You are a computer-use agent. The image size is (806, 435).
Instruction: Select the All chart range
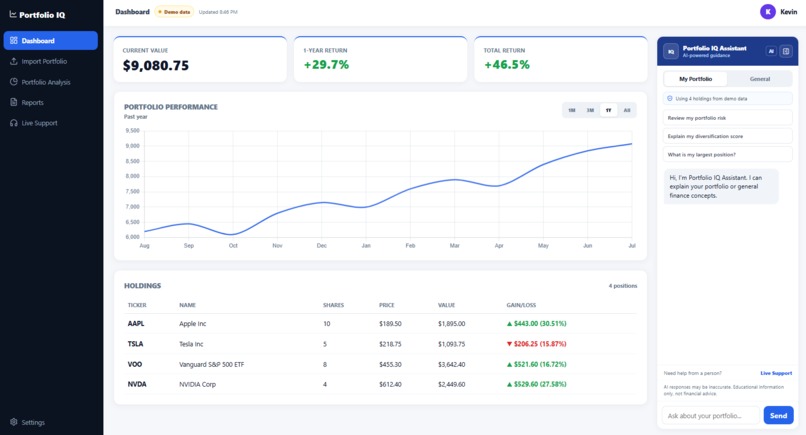(627, 110)
